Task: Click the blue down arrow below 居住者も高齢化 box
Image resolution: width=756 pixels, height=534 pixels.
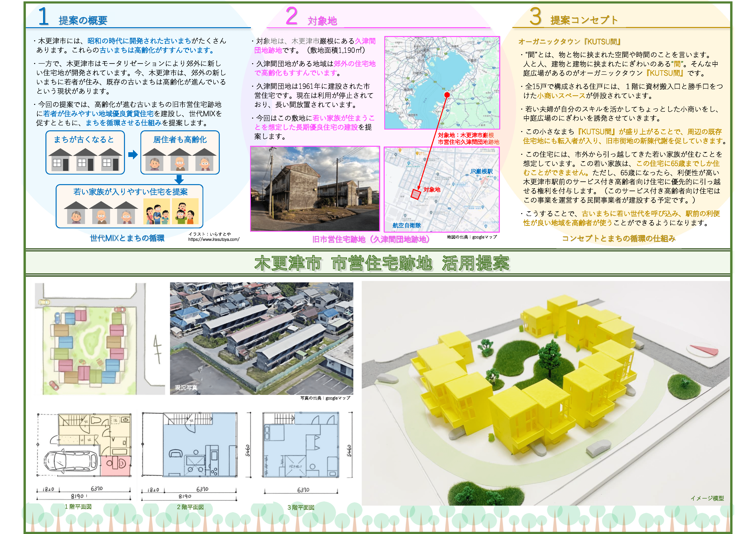Action: click(x=179, y=179)
